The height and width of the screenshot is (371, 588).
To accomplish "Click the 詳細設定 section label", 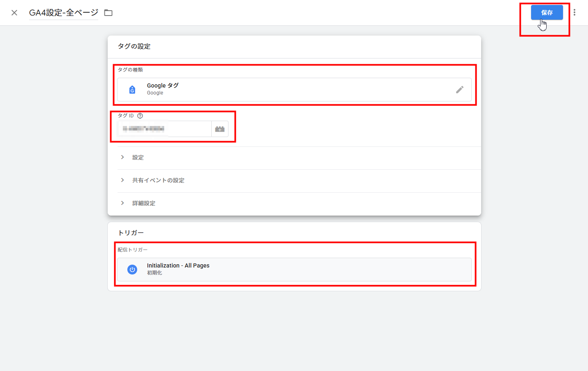I will 144,203.
